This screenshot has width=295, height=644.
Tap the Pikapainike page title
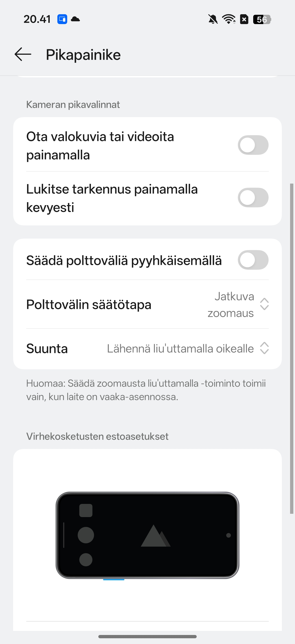click(83, 55)
